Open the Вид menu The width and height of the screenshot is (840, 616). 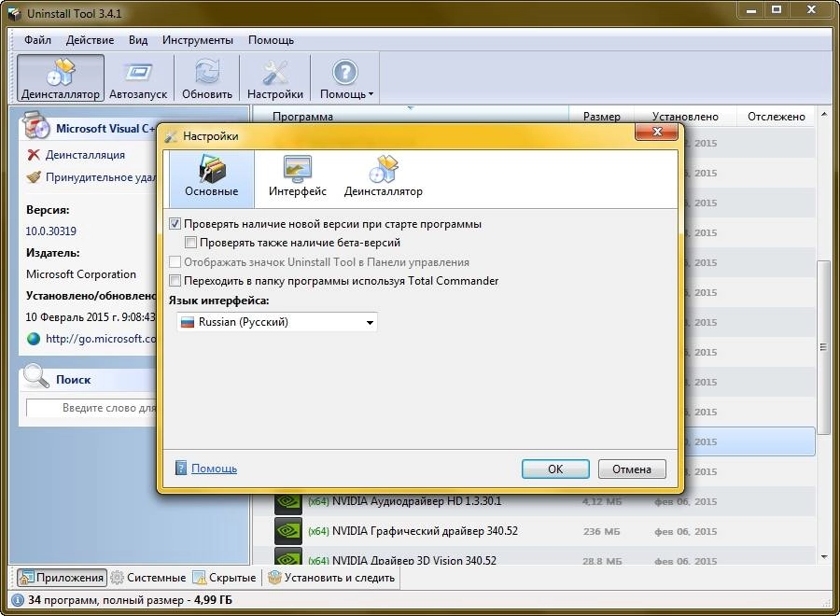[x=138, y=40]
